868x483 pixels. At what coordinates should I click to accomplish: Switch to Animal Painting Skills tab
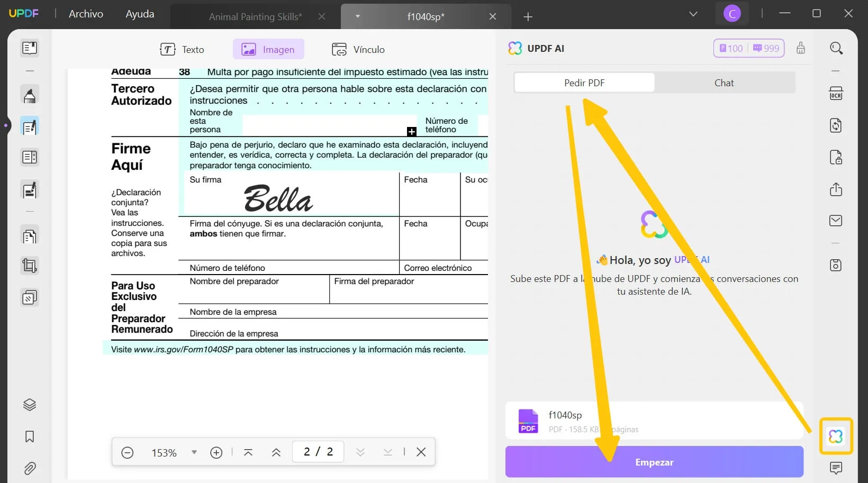tap(255, 16)
